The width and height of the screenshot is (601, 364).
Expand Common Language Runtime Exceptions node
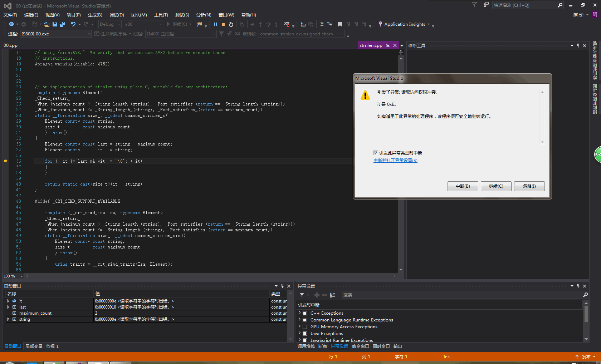pos(299,320)
